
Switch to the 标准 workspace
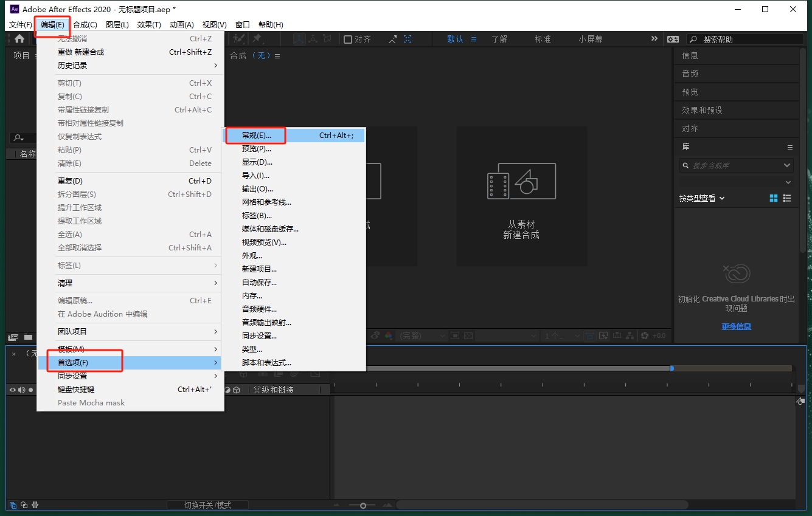click(543, 39)
